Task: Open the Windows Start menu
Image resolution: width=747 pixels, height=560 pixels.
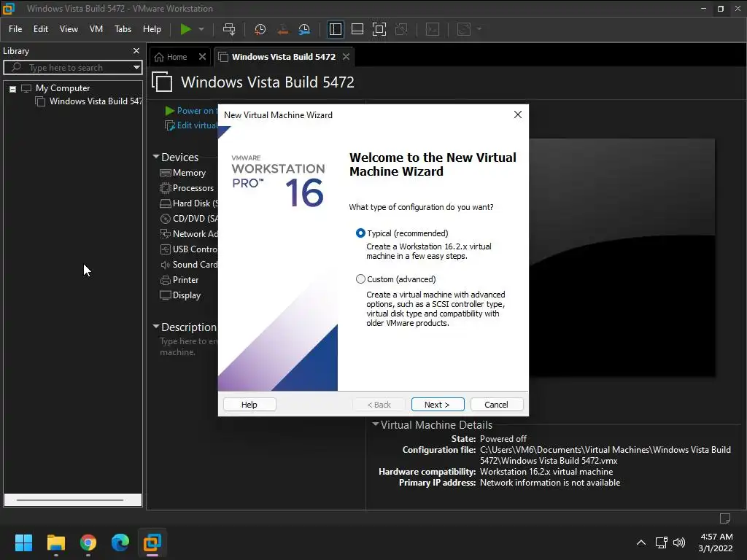Action: (23, 542)
